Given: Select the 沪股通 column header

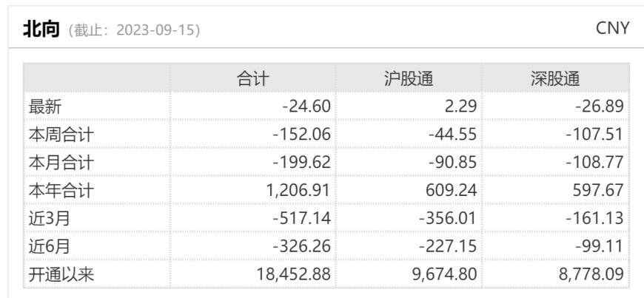Looking at the screenshot, I should (x=408, y=78).
